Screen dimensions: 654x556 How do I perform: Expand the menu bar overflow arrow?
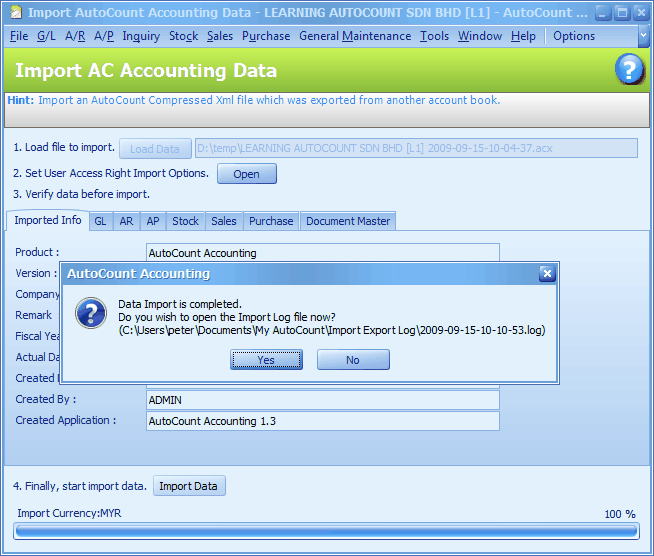pyautogui.click(x=644, y=36)
